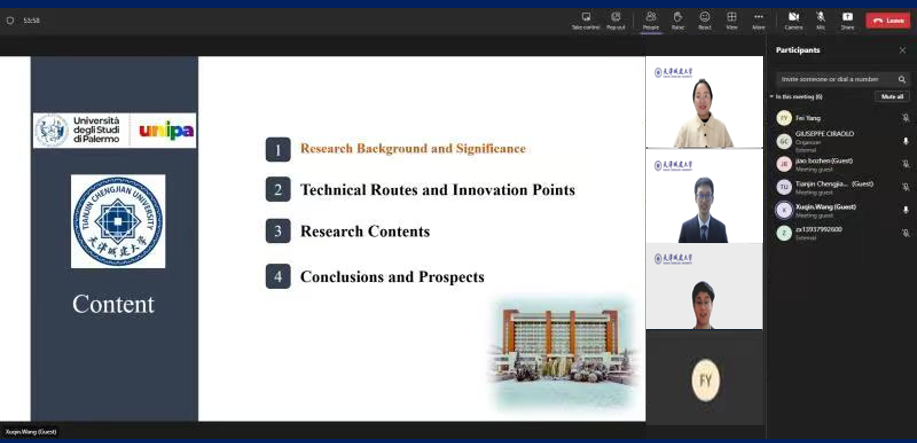The width and height of the screenshot is (917, 443).
Task: Click the search icon in invite box
Action: coord(902,79)
